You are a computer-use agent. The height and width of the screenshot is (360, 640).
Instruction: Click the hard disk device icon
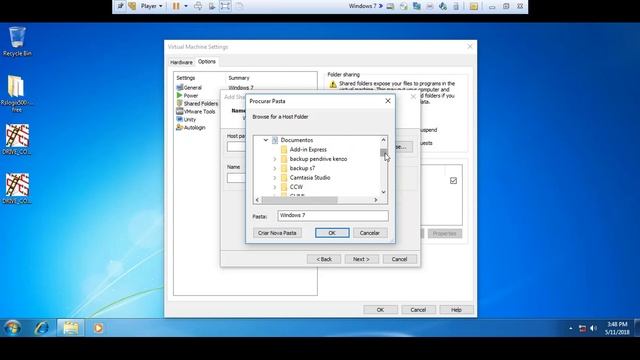pyautogui.click(x=391, y=6)
